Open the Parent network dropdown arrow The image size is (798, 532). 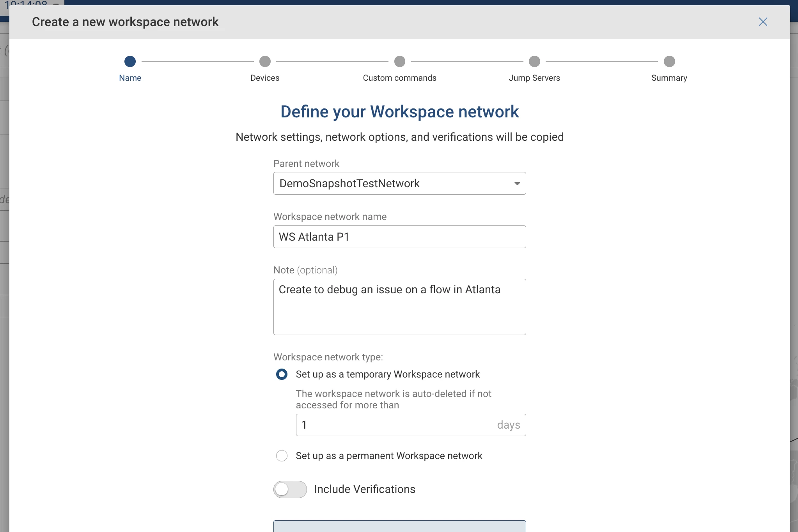(x=517, y=184)
